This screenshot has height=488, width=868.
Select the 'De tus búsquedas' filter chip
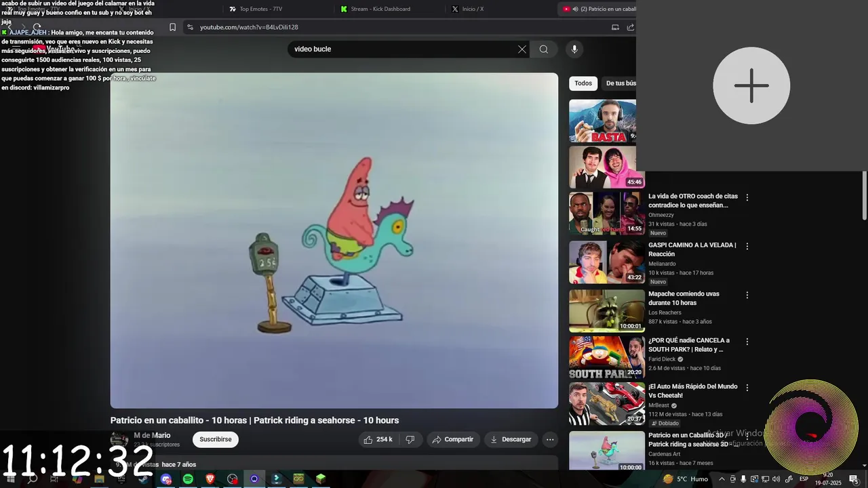pyautogui.click(x=619, y=83)
